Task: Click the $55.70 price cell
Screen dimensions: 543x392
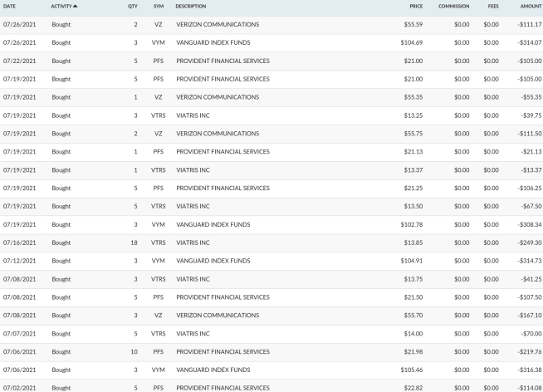Action: click(413, 316)
